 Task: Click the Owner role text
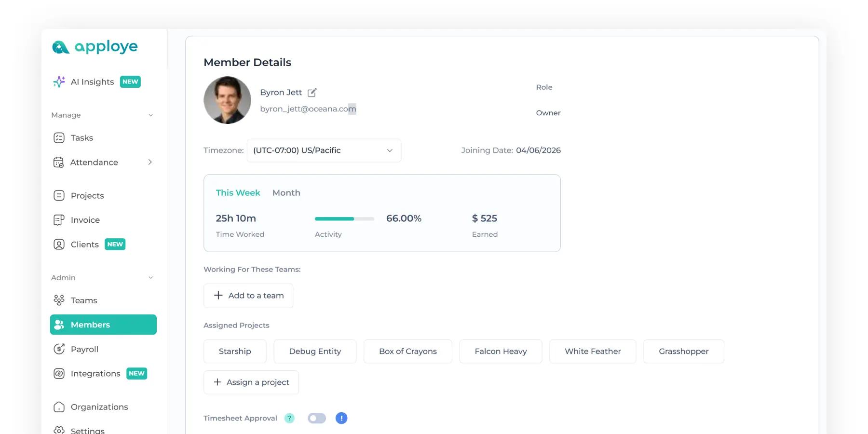tap(548, 113)
